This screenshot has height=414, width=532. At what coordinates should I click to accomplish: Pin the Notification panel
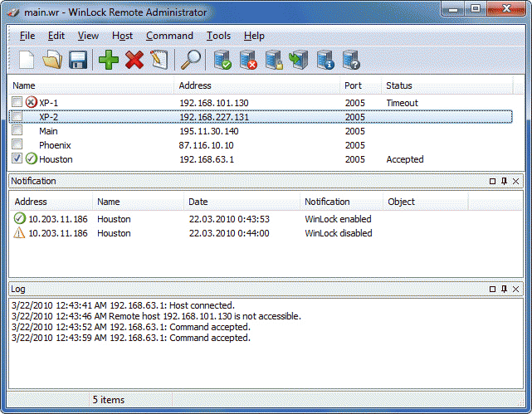(504, 181)
